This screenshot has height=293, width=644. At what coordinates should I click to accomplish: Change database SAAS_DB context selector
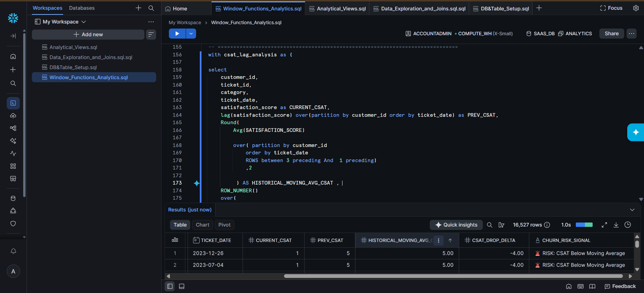(559, 34)
